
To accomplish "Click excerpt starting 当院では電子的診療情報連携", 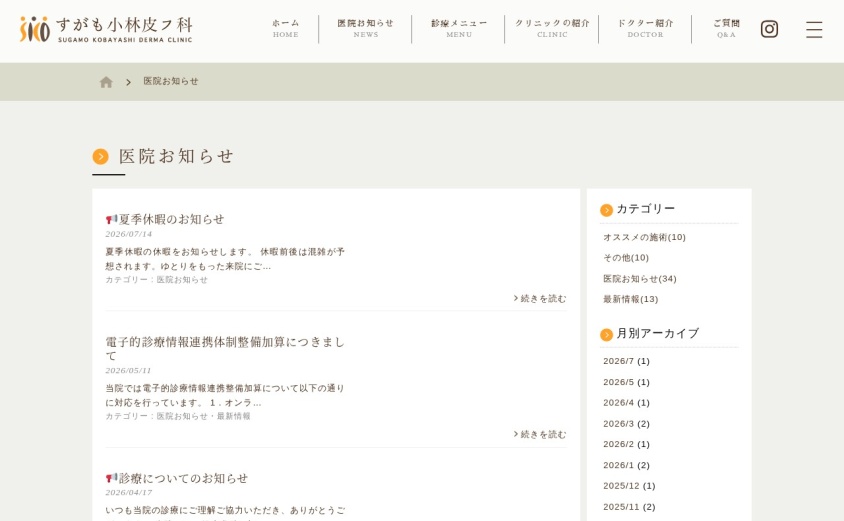I will coord(225,395).
